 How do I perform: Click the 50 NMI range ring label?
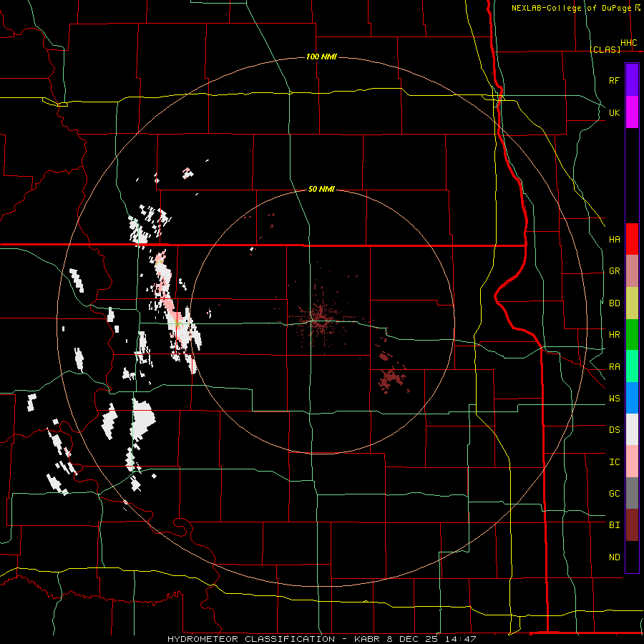[x=321, y=189]
